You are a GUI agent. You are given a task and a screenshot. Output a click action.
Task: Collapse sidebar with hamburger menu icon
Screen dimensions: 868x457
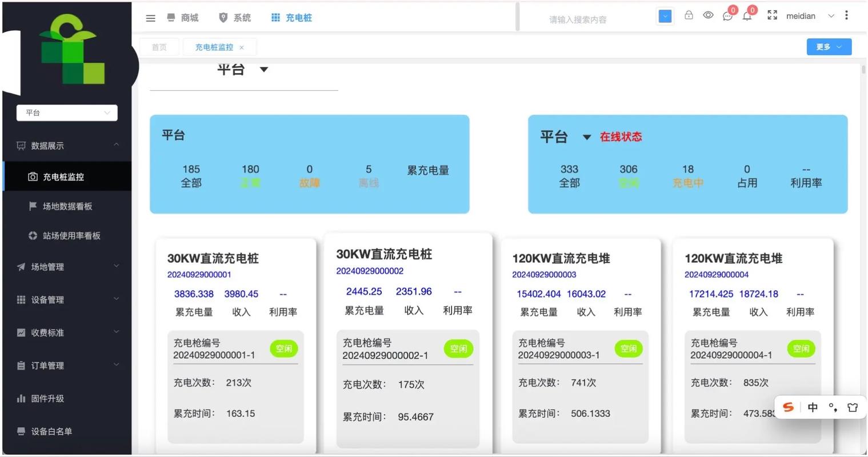coord(150,18)
